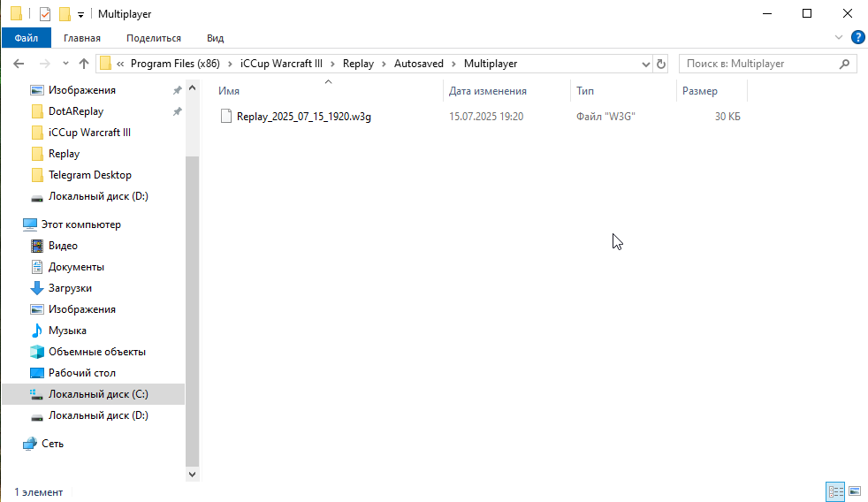Switch to the Главная ribbon tab
The image size is (868, 502).
[x=82, y=38]
